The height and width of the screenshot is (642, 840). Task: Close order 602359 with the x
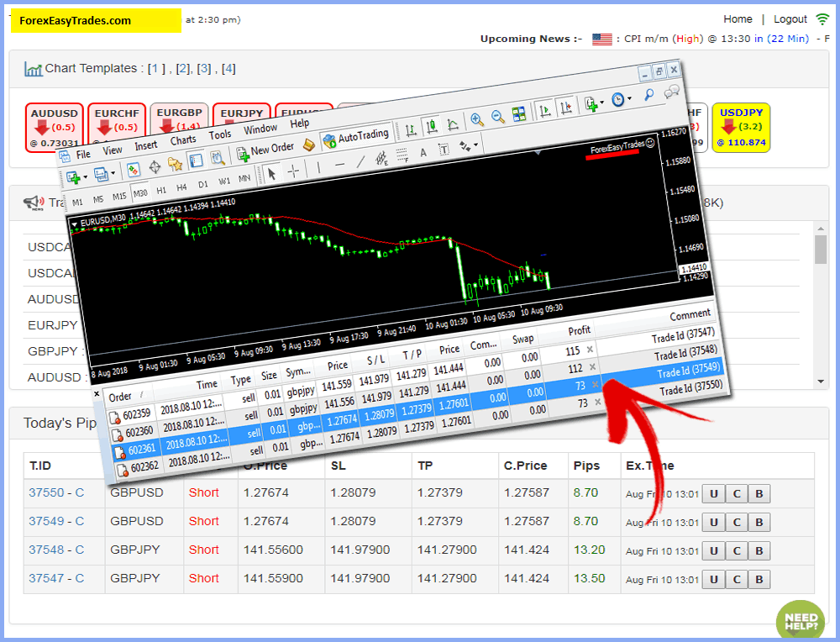[590, 350]
